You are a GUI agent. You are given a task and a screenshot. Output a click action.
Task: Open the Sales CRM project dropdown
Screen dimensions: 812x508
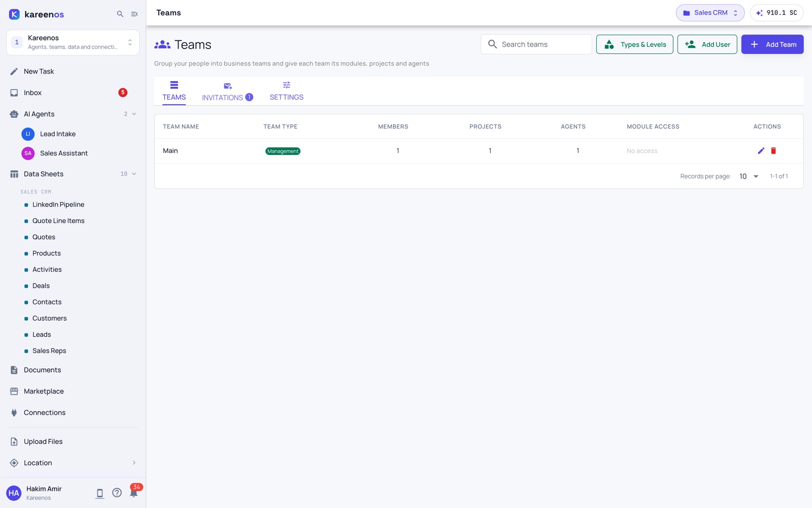click(x=710, y=13)
